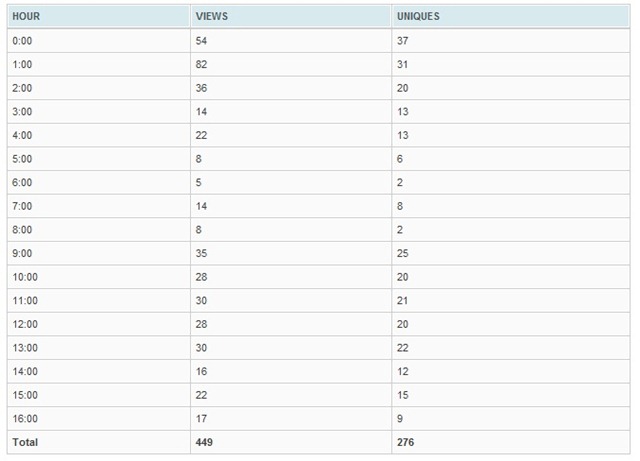Click the 16:00 row's 17 views cell

(x=201, y=419)
